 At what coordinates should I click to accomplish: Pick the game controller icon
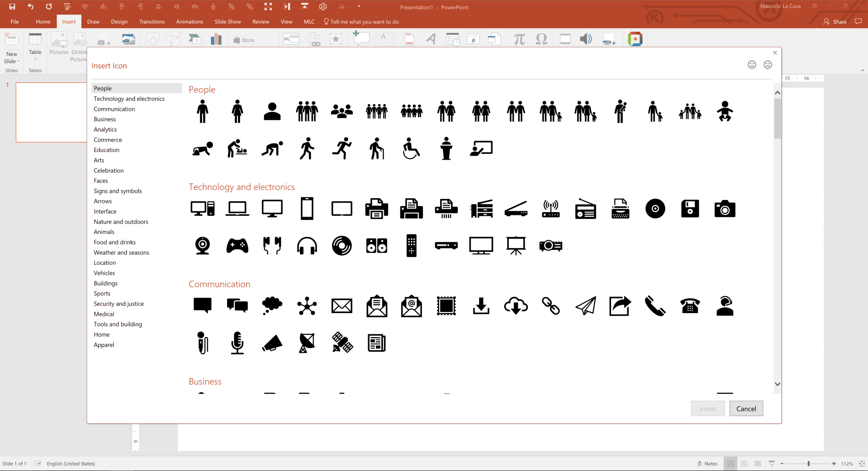[x=237, y=245]
